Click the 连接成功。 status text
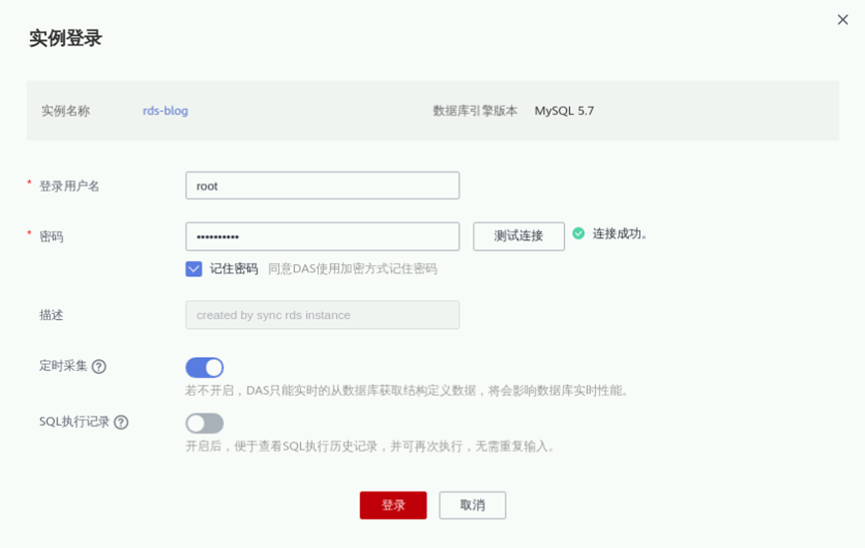Viewport: 865px width, 548px height. [620, 233]
